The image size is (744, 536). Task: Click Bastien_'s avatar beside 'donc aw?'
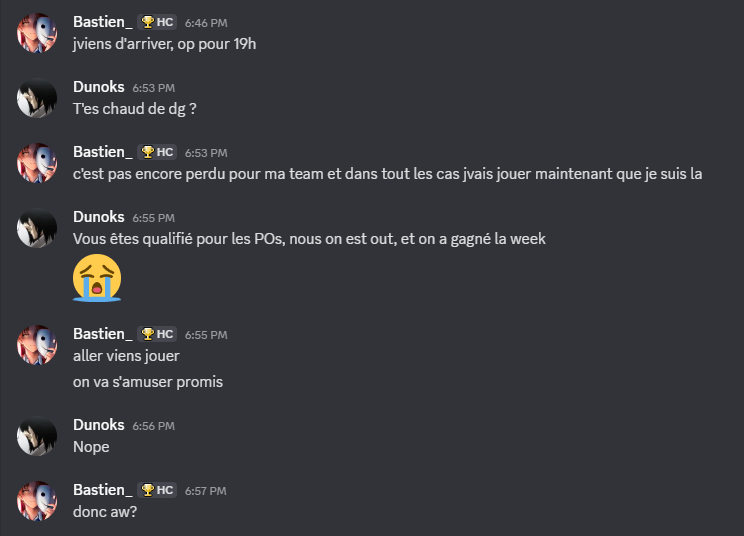(37, 501)
